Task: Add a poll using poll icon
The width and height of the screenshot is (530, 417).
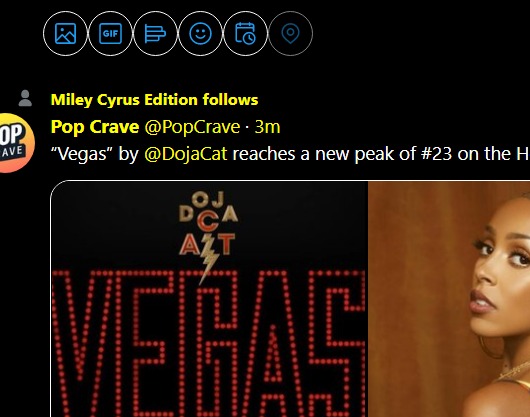Action: pos(155,33)
